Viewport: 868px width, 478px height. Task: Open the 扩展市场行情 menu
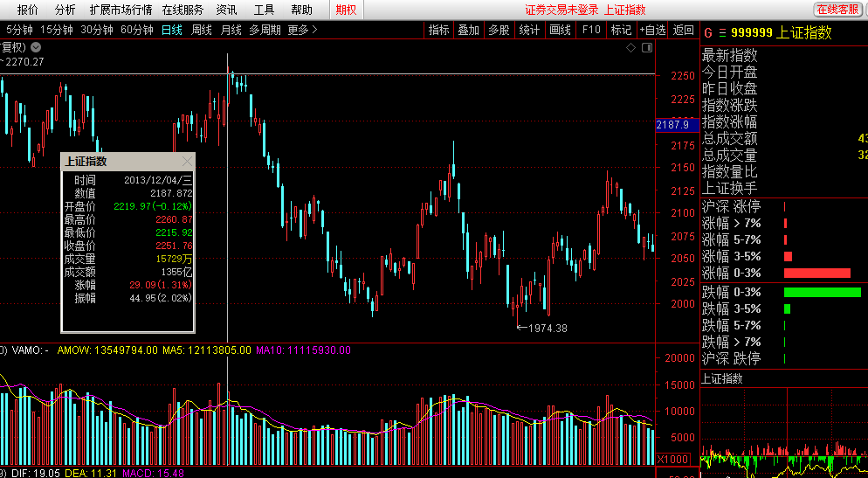click(x=121, y=10)
